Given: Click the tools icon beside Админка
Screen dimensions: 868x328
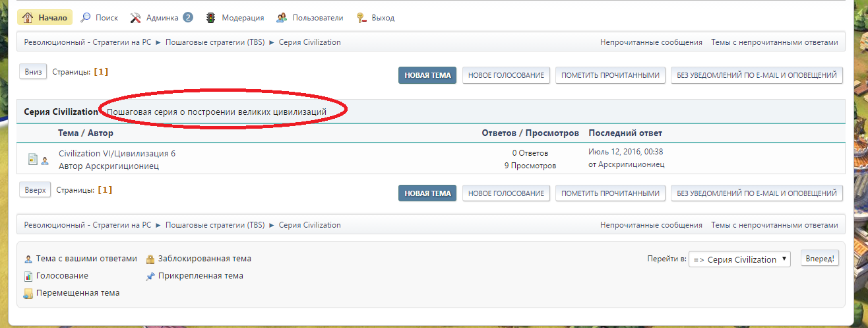Looking at the screenshot, I should point(136,18).
